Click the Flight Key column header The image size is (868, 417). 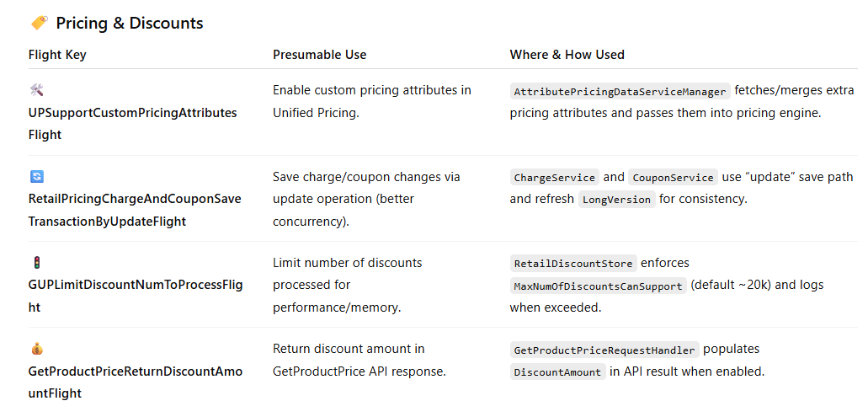[x=57, y=55]
